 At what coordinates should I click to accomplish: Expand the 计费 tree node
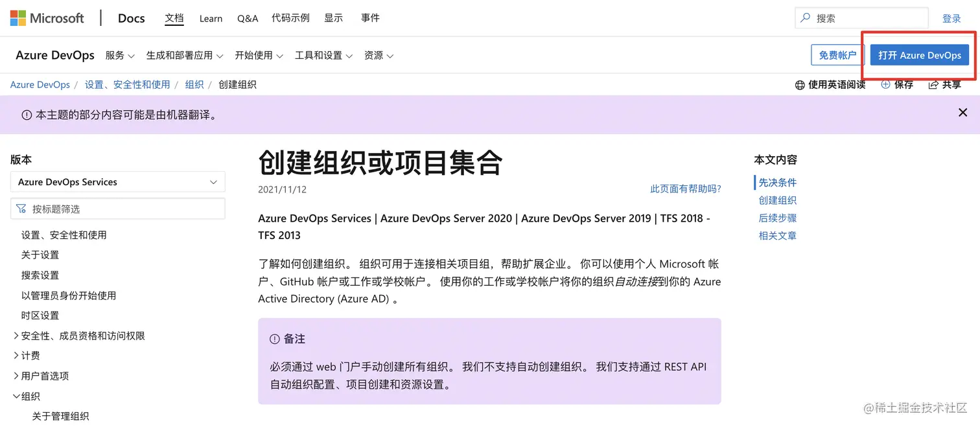click(16, 356)
